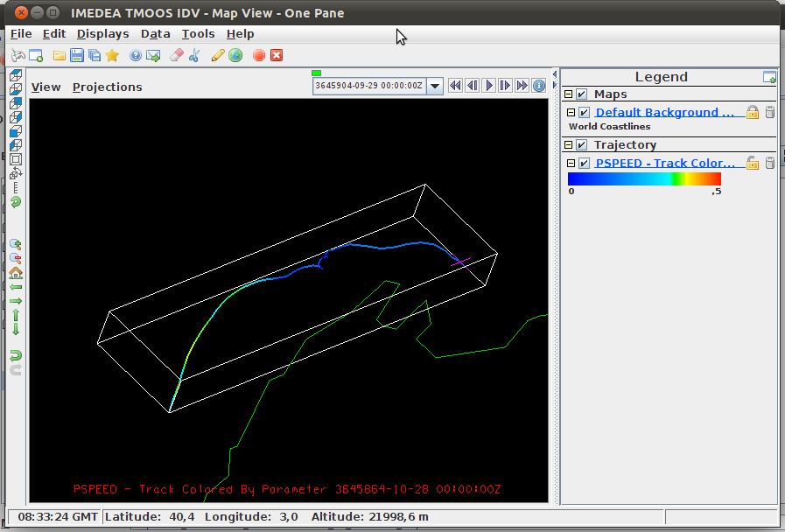
Task: Open the PSPEED - Track Color link
Action: [665, 163]
